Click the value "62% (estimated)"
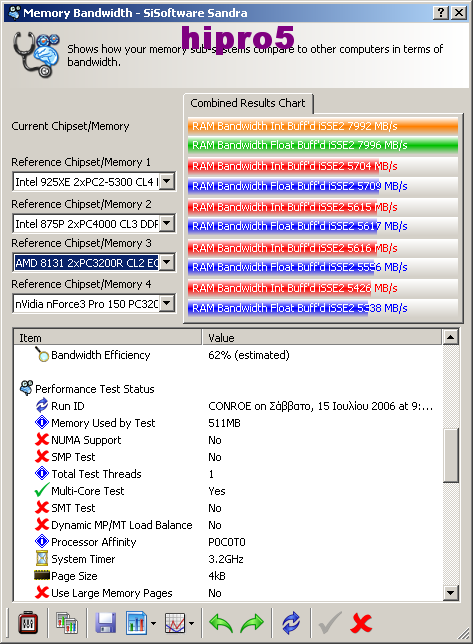The width and height of the screenshot is (473, 644). coord(249,355)
